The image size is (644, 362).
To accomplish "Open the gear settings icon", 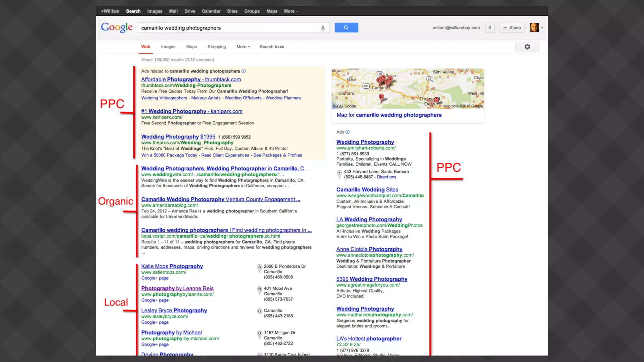I will [527, 47].
